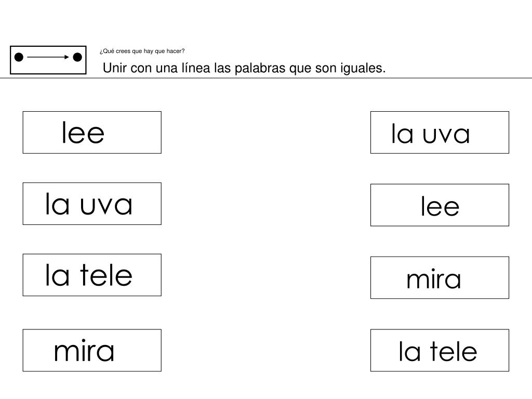Viewport: 532px width, 399px height.
Task: Select the left-column box labeled 'la uva'
Action: coord(92,204)
